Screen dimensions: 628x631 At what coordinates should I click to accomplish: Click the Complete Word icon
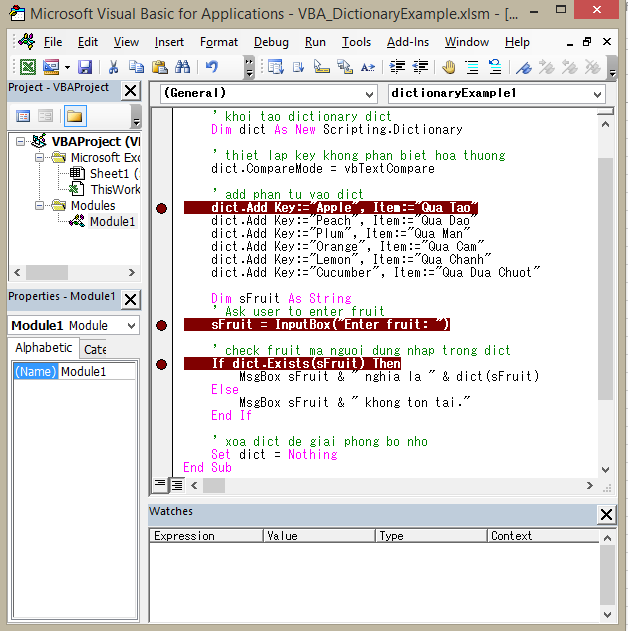[x=368, y=67]
